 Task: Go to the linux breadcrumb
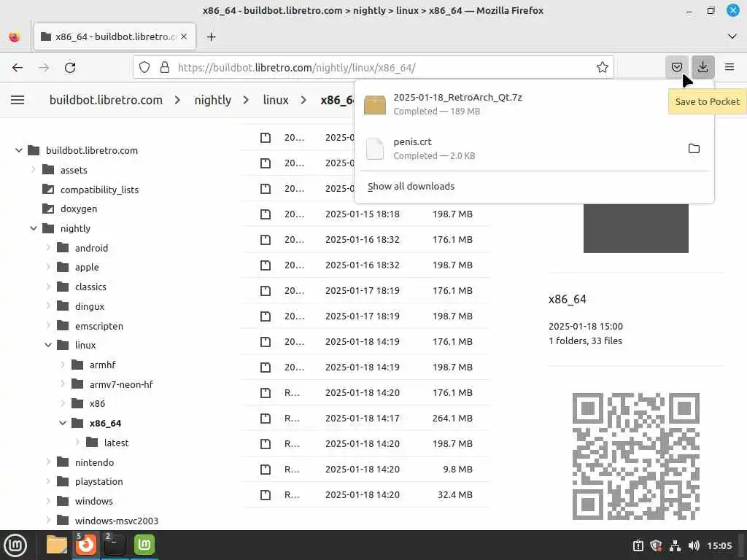tap(276, 100)
